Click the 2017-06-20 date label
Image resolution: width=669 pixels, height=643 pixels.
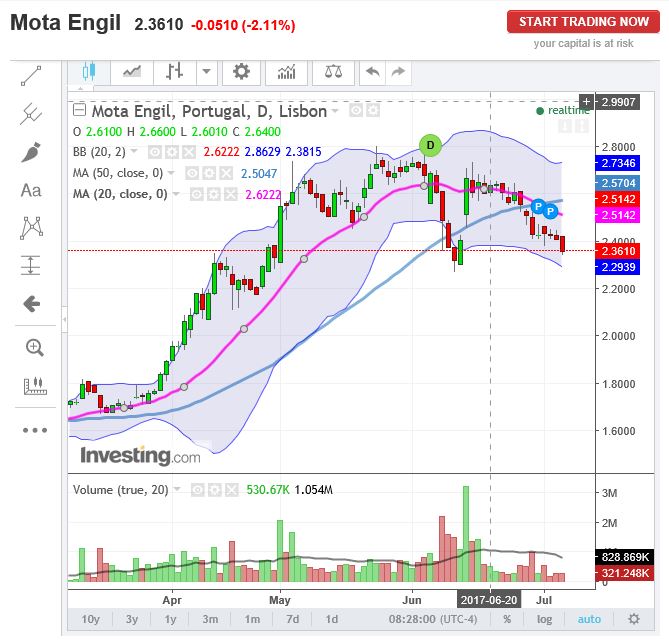[x=489, y=600]
